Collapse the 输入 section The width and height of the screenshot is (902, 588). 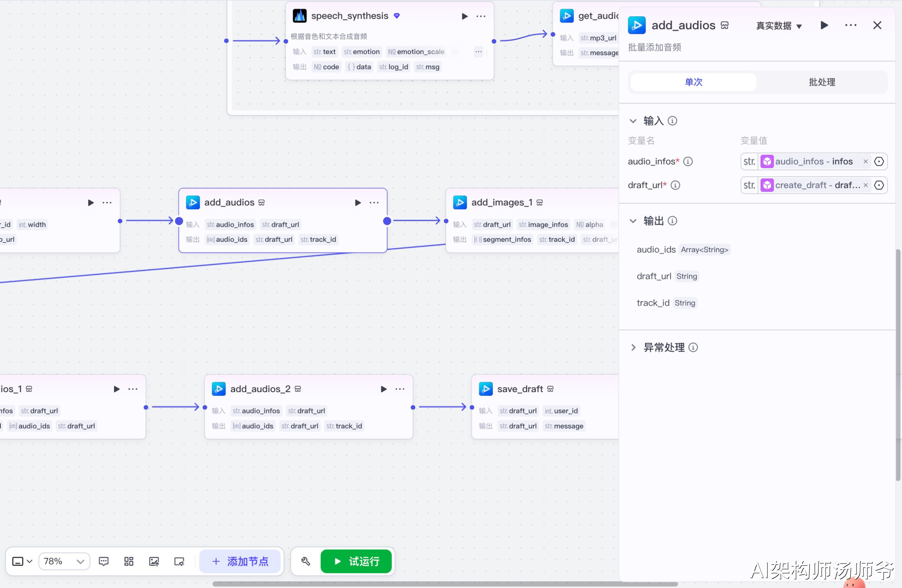tap(633, 121)
